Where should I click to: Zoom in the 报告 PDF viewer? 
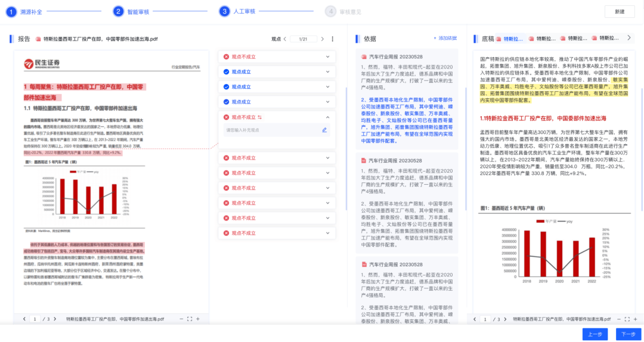tap(198, 319)
